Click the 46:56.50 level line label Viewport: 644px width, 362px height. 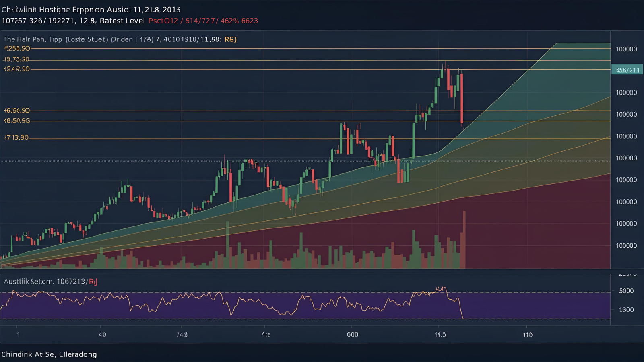tap(17, 110)
